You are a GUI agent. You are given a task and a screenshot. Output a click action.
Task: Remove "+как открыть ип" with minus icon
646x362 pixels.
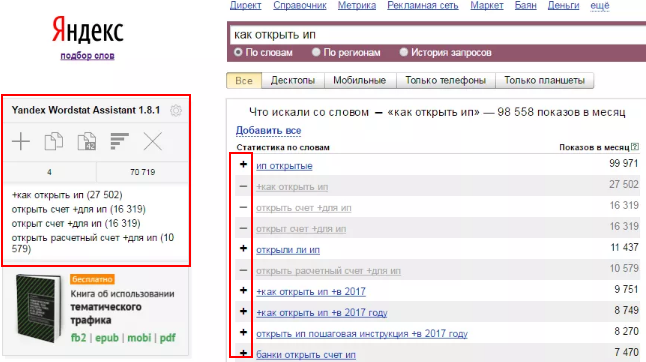(243, 186)
